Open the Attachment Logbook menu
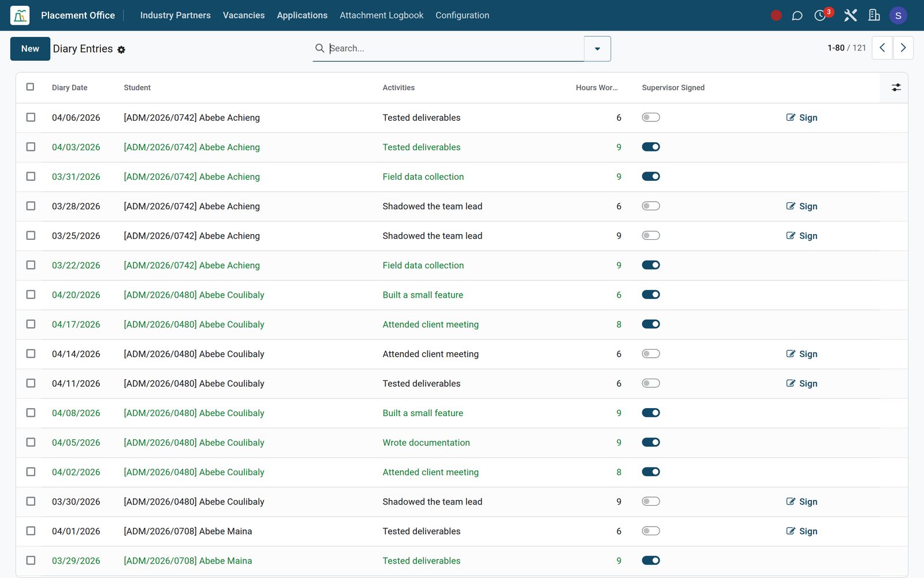The image size is (924, 578). point(381,16)
